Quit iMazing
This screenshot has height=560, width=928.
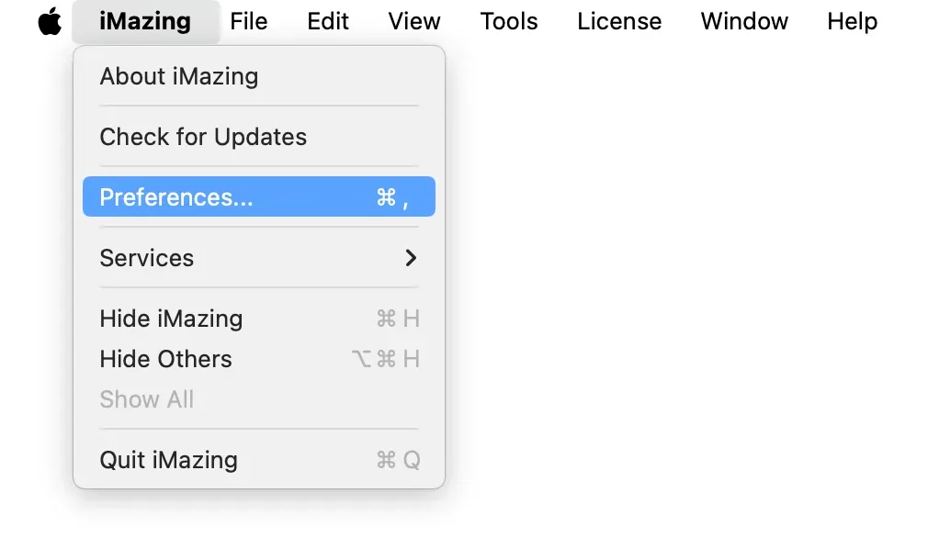pos(169,460)
